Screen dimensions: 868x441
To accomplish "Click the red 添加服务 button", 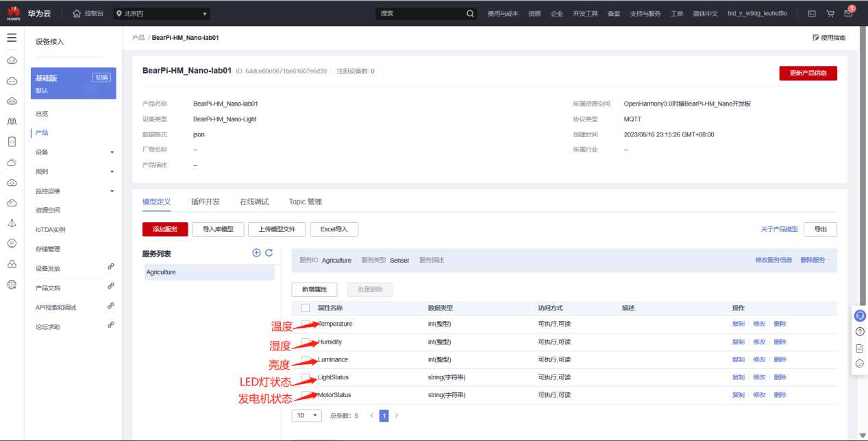I will tap(165, 229).
